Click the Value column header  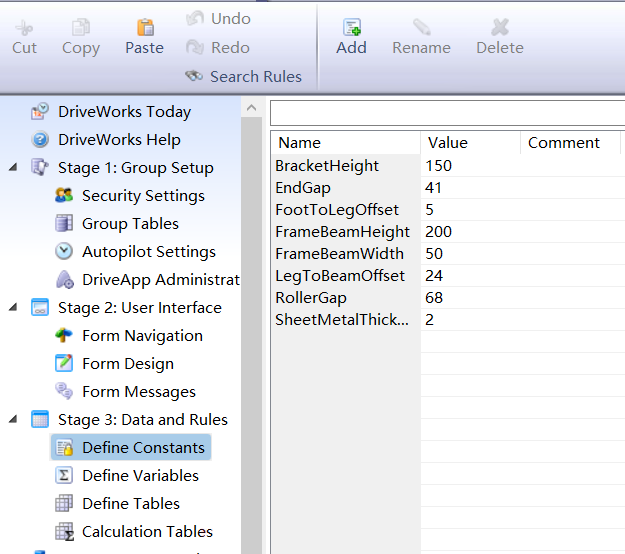point(470,143)
